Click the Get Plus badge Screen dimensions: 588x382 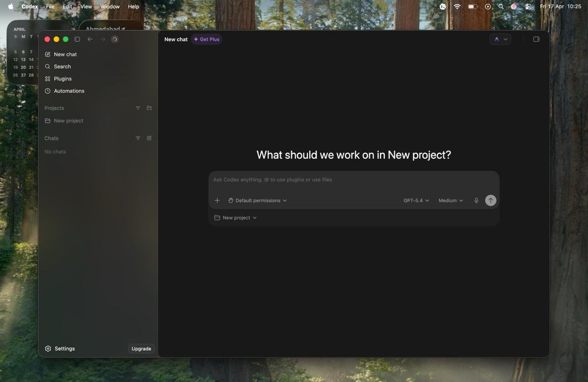click(206, 39)
